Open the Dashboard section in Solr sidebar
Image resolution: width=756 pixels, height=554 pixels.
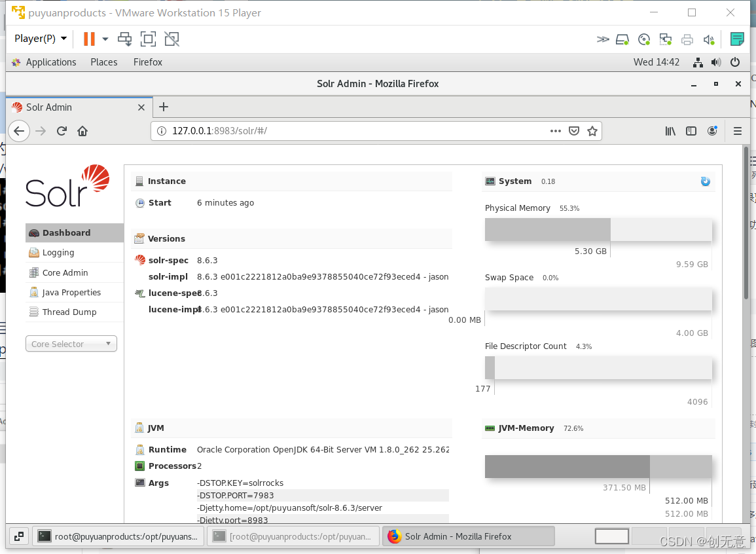tap(75, 233)
